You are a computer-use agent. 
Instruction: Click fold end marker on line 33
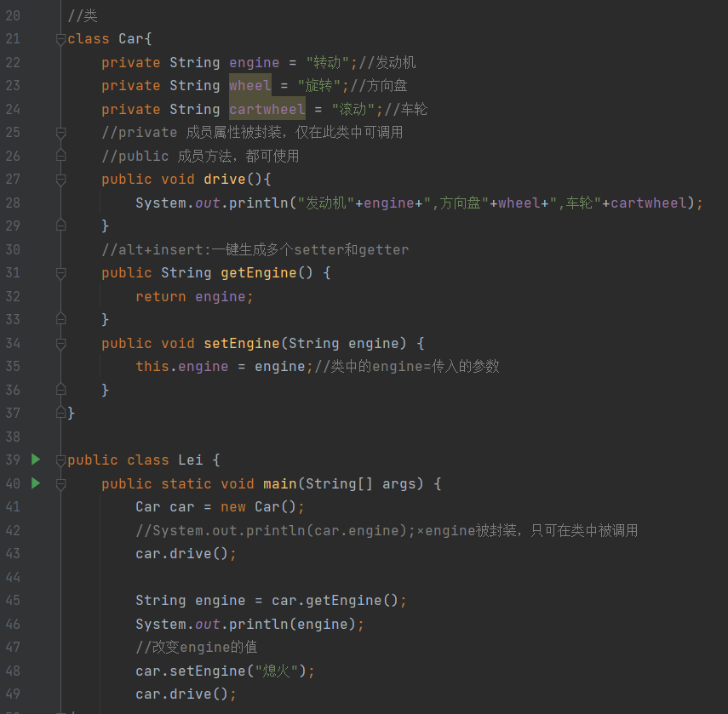60,319
